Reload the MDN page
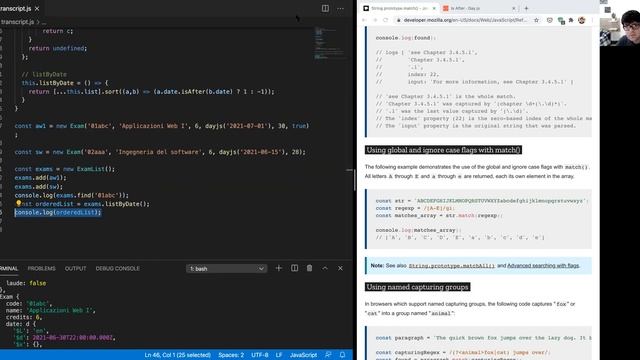This screenshot has height=360, width=640. point(386,20)
